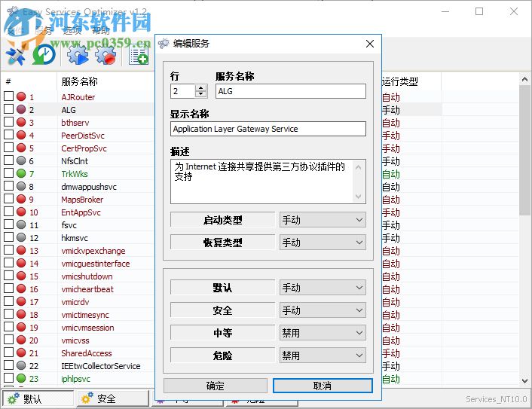Click the 中等 label button in dialog
Image resolution: width=532 pixels, height=409 pixels.
(222, 333)
